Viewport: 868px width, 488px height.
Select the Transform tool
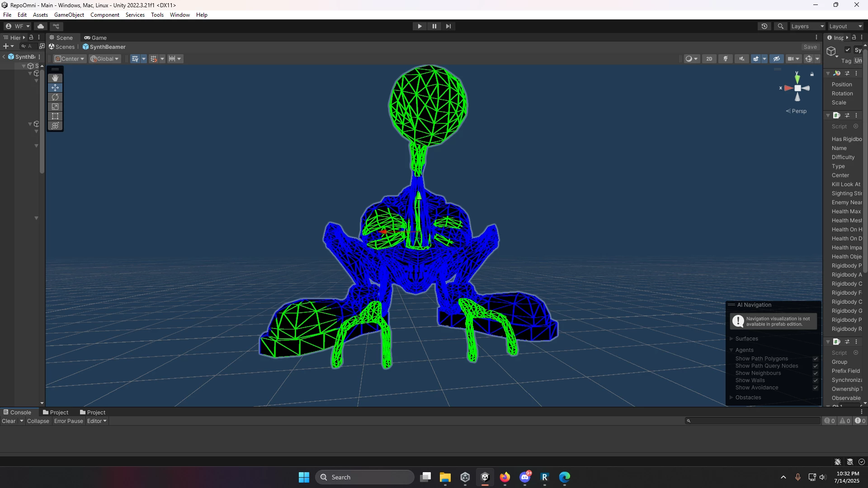point(55,126)
